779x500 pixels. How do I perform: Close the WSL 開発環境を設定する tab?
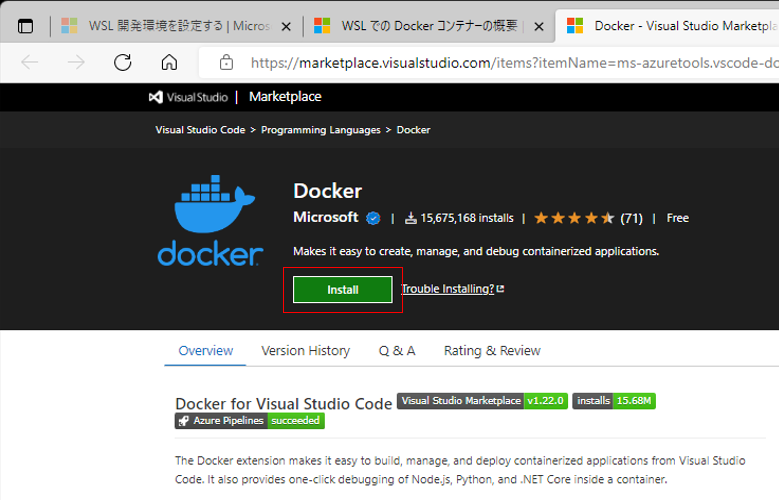tap(286, 26)
